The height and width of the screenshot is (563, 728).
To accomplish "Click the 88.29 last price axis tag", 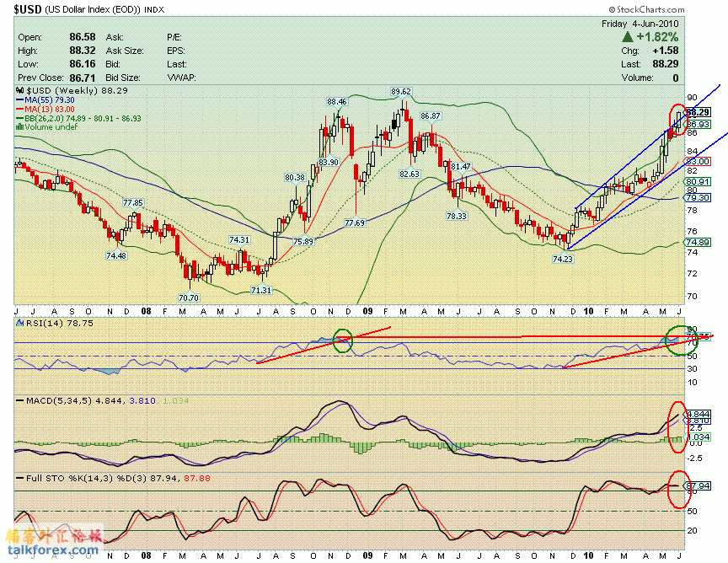I will (698, 112).
